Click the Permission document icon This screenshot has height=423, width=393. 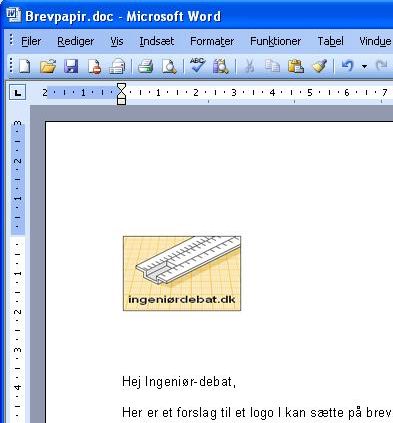click(x=94, y=66)
